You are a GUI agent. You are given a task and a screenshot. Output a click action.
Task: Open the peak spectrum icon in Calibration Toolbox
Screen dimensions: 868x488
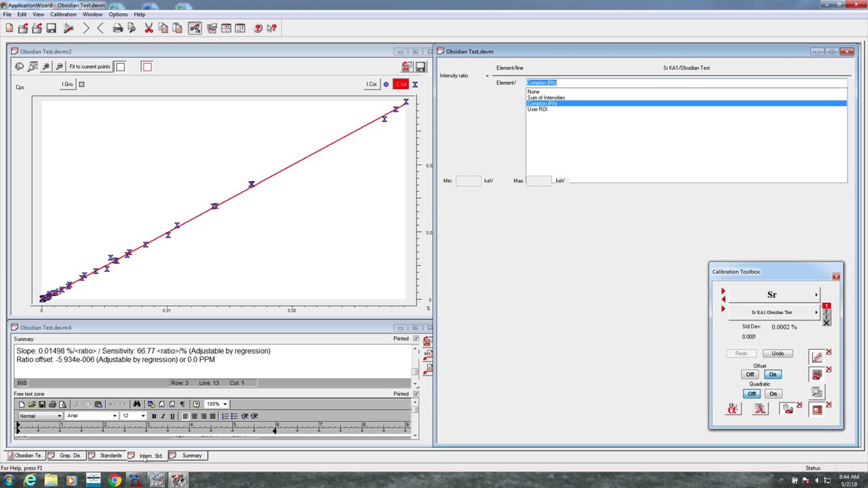coord(760,409)
